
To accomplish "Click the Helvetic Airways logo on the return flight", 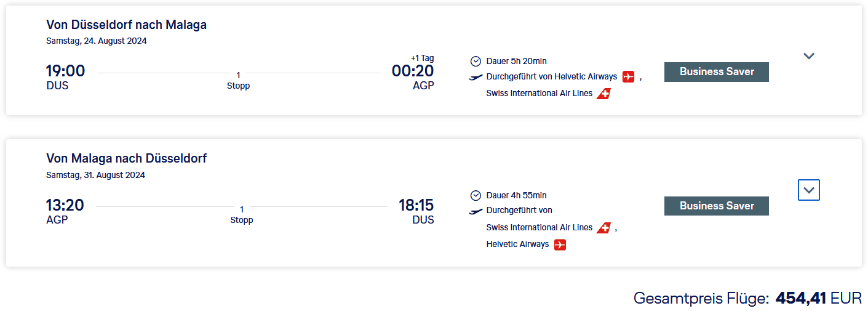I will point(560,244).
